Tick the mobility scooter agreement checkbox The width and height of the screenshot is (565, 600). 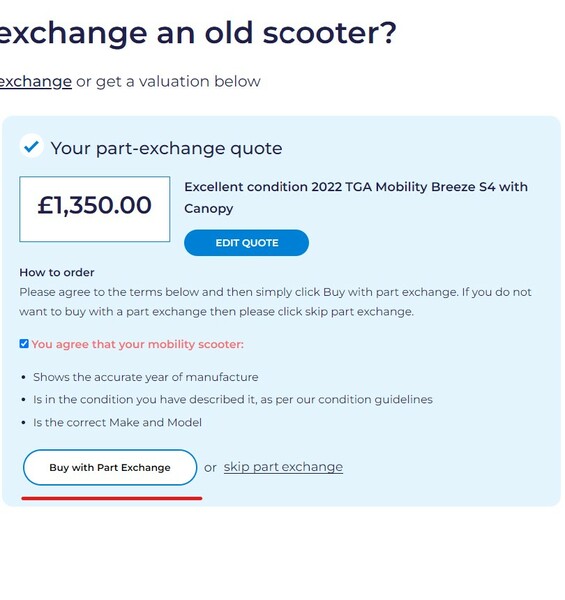click(x=24, y=344)
